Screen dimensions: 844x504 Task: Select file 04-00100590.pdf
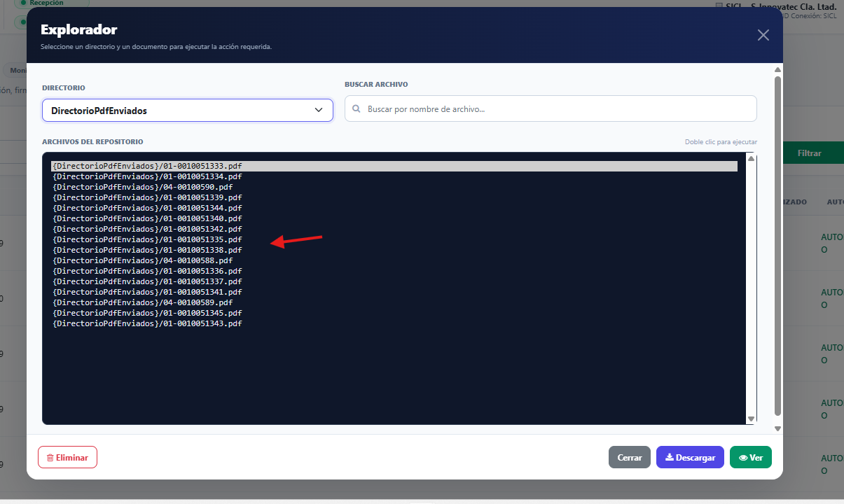coord(394,187)
